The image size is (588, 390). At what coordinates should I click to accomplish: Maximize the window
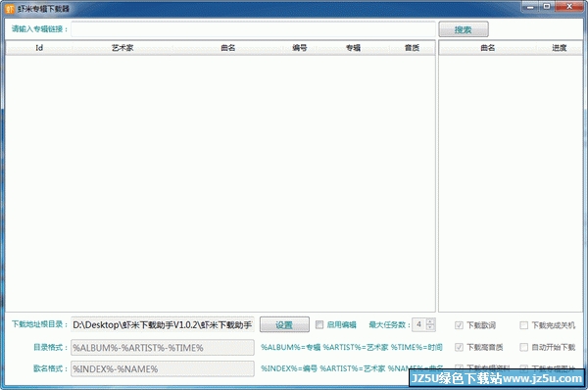[547, 7]
